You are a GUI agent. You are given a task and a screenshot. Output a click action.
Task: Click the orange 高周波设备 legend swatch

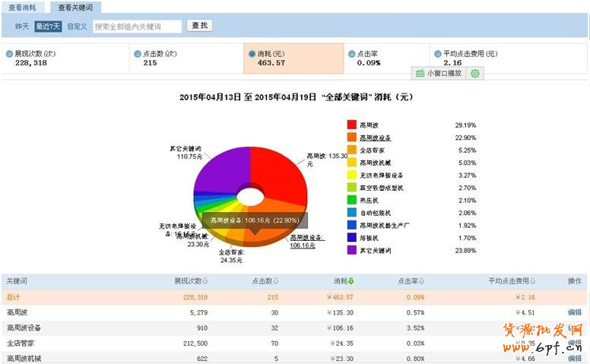pos(352,138)
